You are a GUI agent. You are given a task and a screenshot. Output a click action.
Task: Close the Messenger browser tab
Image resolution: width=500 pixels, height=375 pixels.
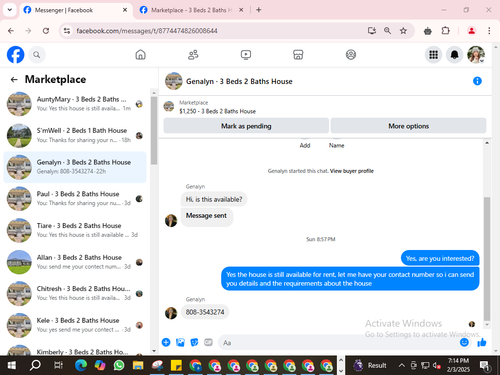[125, 10]
